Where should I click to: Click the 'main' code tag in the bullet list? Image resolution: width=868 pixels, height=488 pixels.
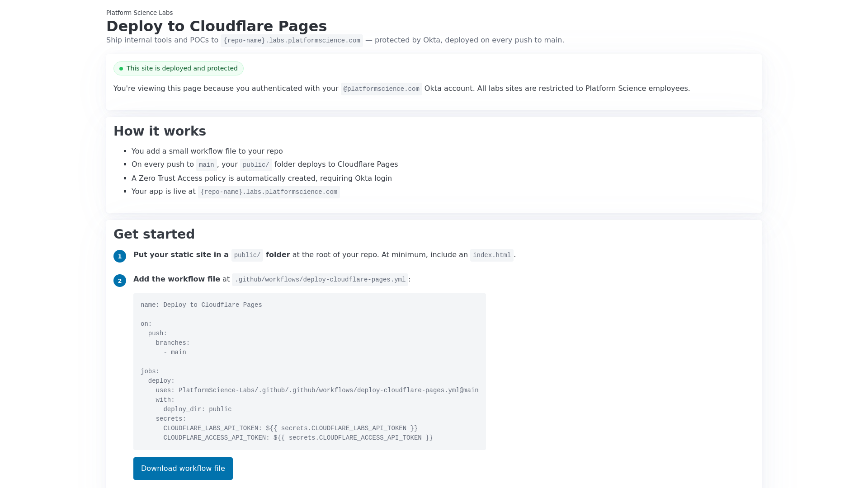coord(206,165)
